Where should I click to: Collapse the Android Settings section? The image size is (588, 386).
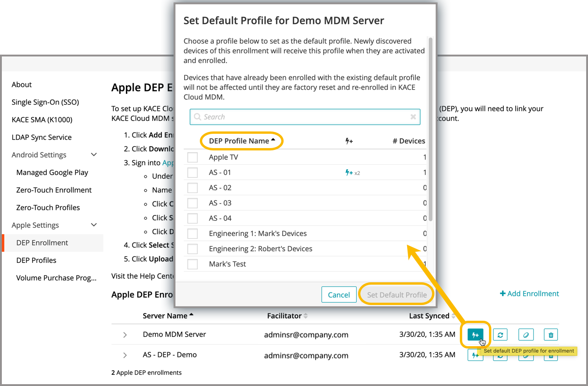[x=94, y=155]
